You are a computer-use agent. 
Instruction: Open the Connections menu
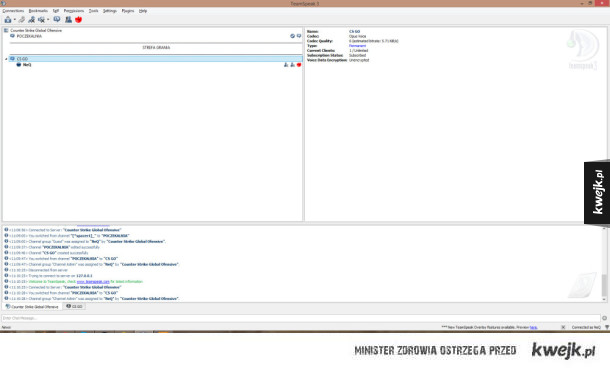(13, 11)
